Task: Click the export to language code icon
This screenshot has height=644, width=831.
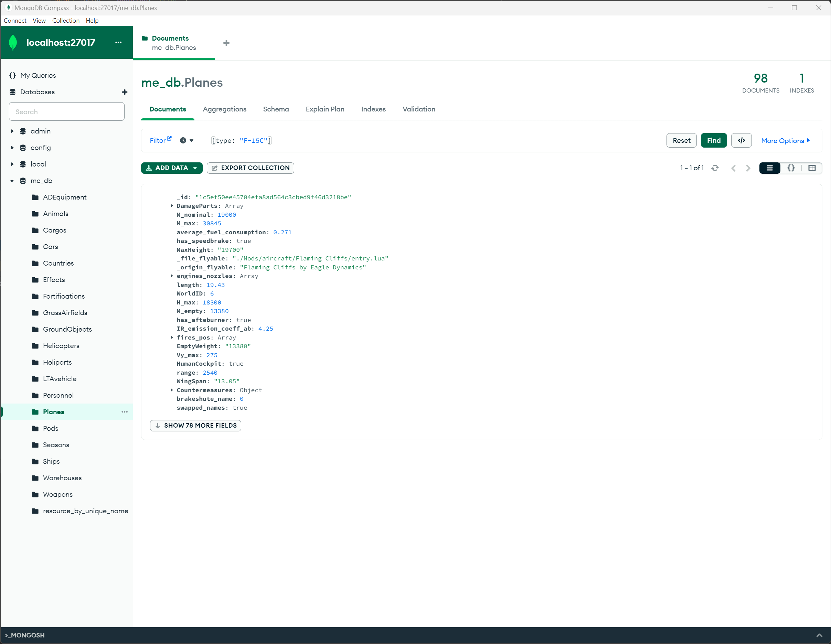Action: tap(741, 140)
